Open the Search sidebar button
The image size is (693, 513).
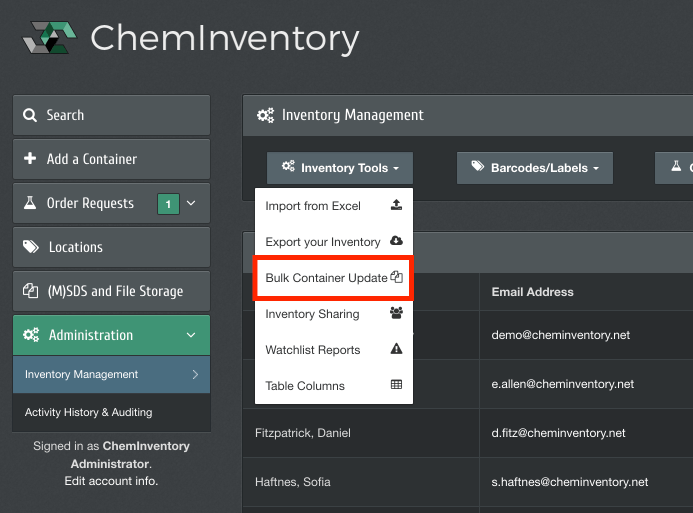111,115
